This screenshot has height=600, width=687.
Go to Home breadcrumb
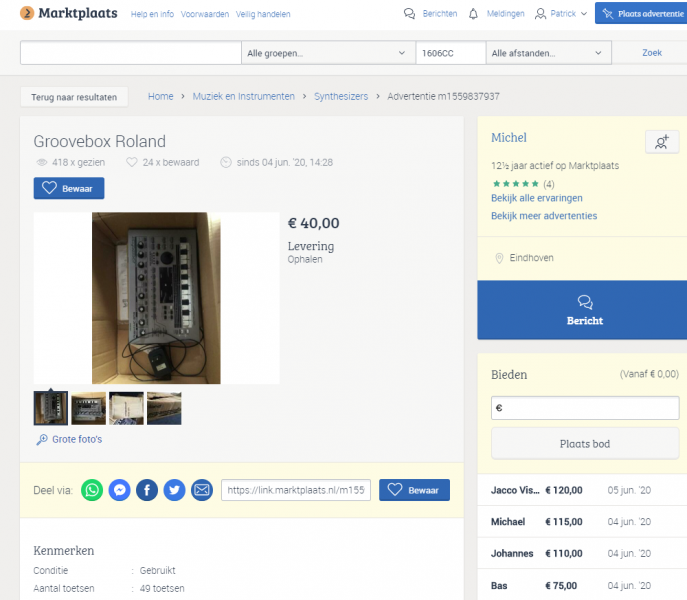pyautogui.click(x=160, y=96)
